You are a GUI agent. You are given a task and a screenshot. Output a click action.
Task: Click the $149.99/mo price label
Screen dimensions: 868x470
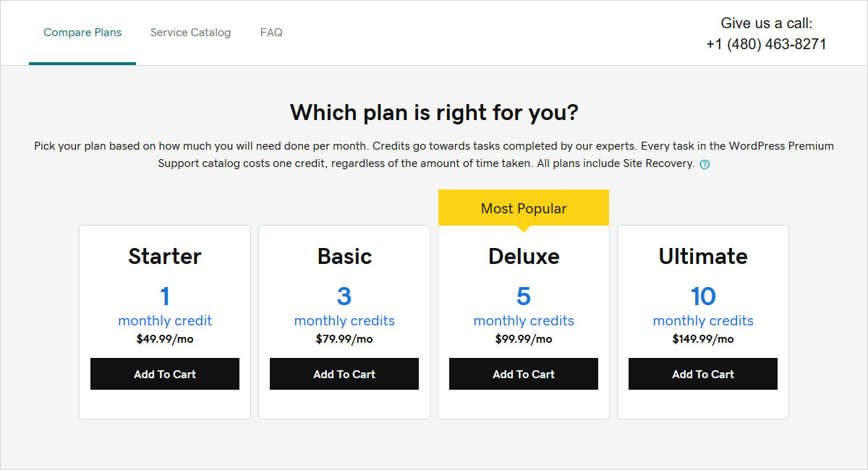coord(703,338)
